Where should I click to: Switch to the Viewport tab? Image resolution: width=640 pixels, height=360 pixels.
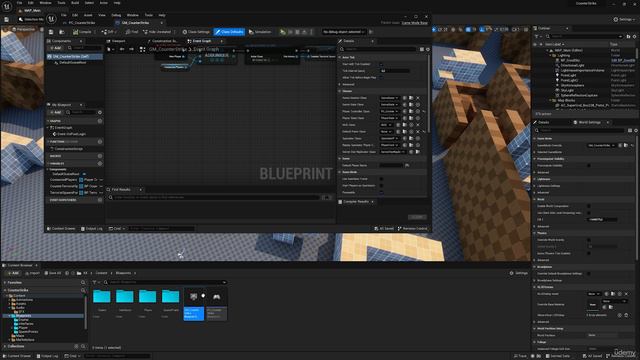[116, 41]
